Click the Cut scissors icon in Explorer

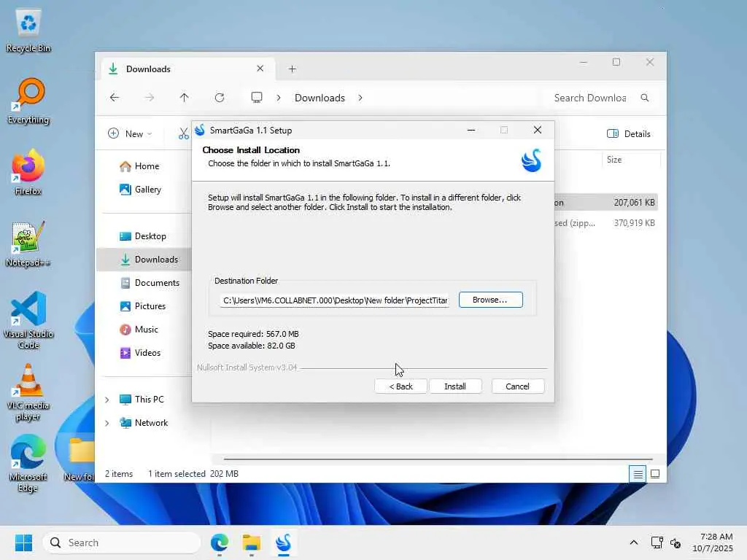[183, 134]
